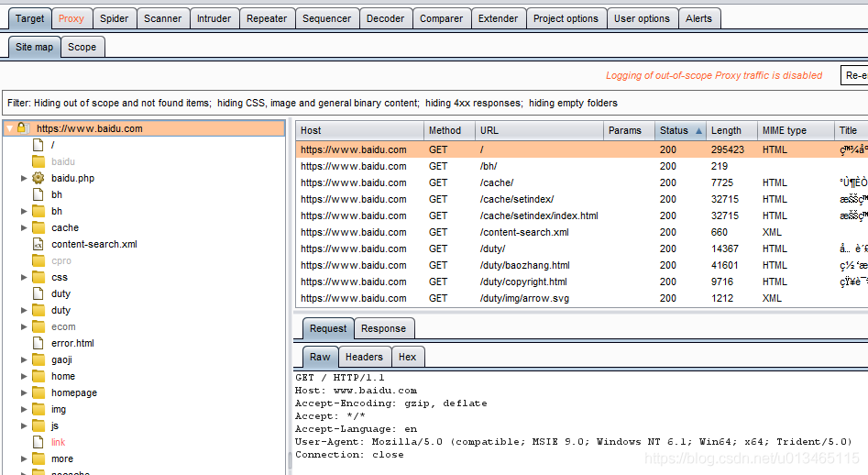868x475 pixels.
Task: Click the file icon of root '/' item
Action: tap(38, 145)
